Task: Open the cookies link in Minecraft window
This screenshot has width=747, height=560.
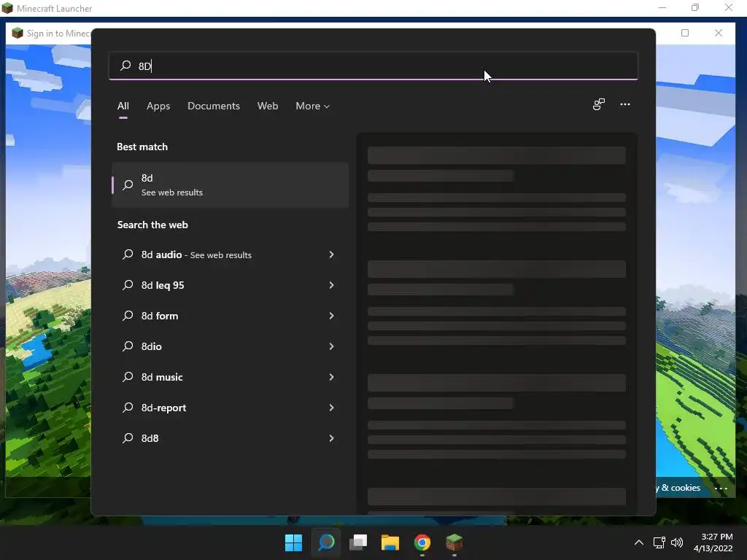Action: coord(678,488)
